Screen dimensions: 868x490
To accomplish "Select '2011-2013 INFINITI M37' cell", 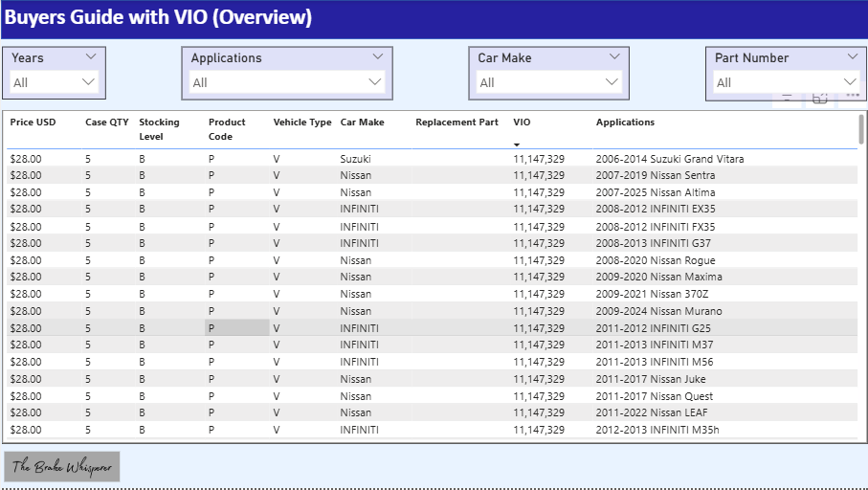I will 655,345.
